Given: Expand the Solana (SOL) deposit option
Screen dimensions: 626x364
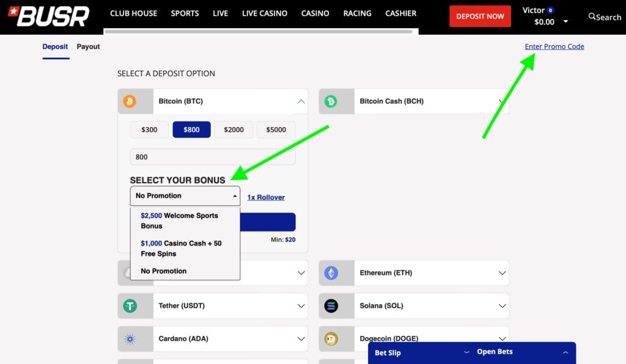Looking at the screenshot, I should coord(503,306).
